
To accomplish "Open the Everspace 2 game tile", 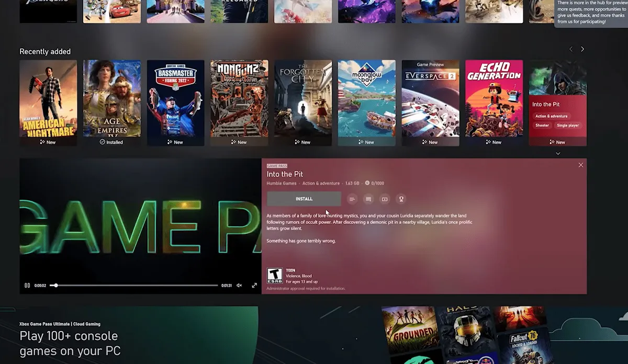I will (431, 103).
